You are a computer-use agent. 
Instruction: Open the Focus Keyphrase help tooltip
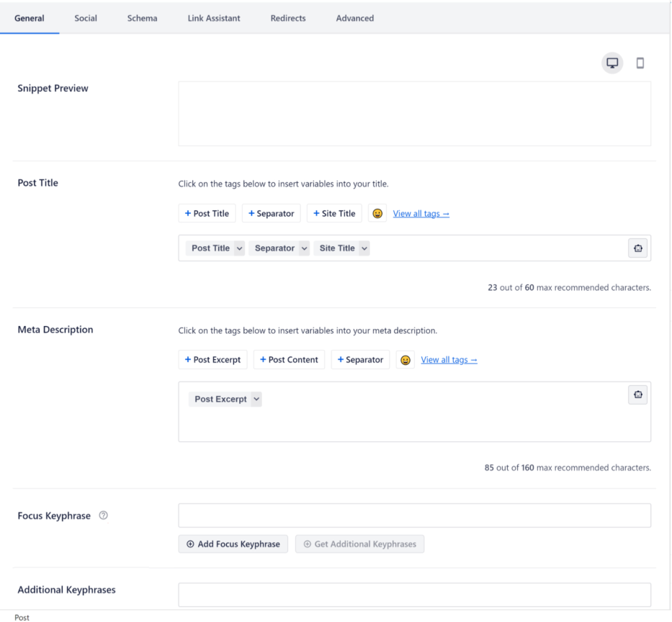click(103, 515)
